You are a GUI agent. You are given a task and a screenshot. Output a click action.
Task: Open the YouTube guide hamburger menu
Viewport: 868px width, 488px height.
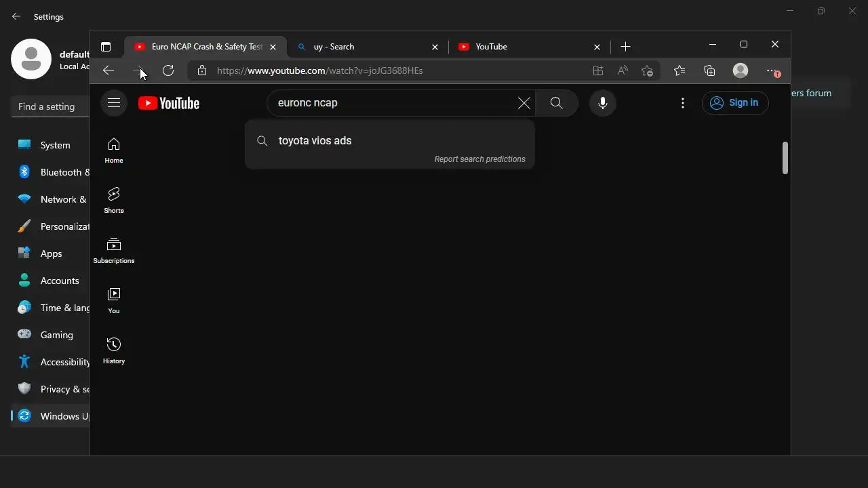click(x=114, y=103)
